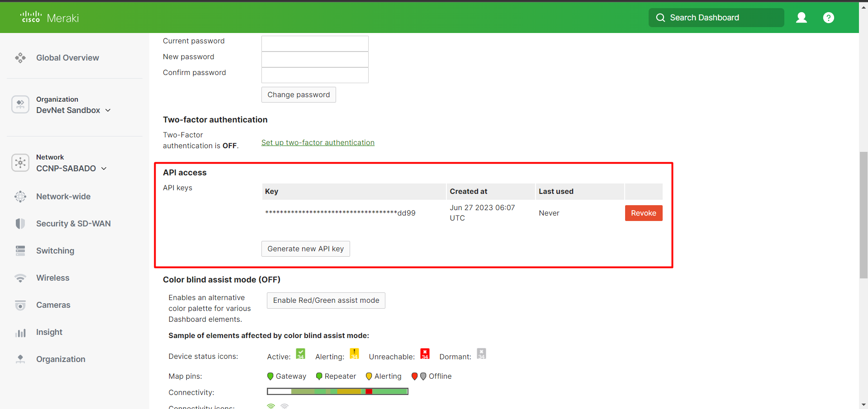Click the Created at column header
868x409 pixels.
tap(491, 192)
